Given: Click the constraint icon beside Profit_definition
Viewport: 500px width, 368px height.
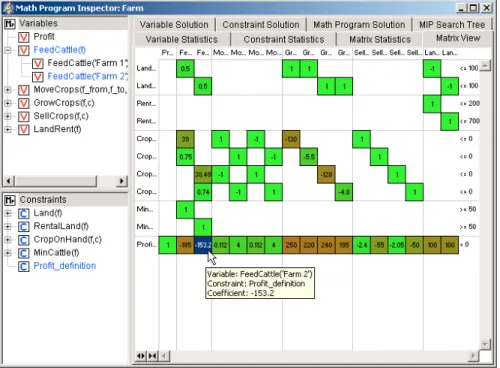Looking at the screenshot, I should [x=24, y=266].
